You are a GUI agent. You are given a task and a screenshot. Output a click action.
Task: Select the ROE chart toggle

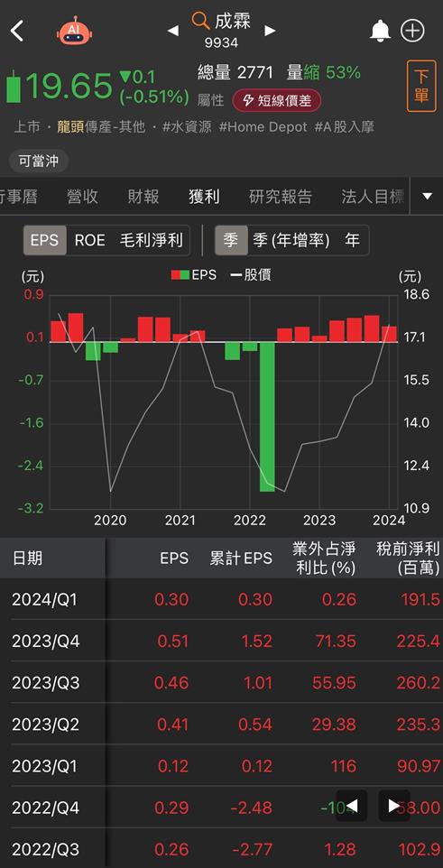point(89,240)
